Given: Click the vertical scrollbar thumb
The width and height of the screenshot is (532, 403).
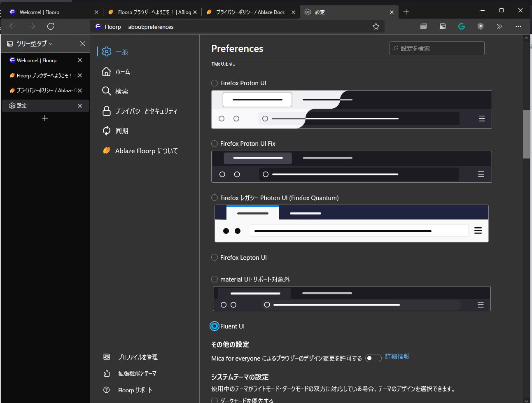Looking at the screenshot, I should tap(526, 134).
